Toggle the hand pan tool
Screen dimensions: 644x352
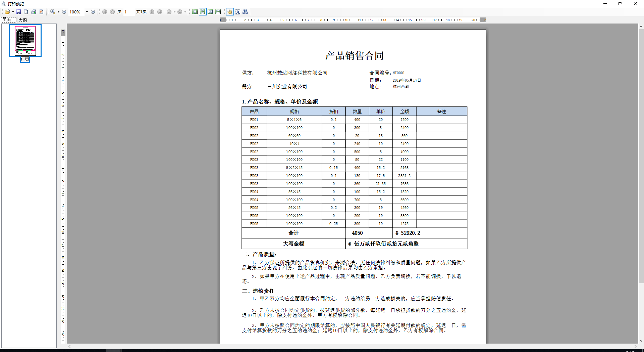coord(230,12)
